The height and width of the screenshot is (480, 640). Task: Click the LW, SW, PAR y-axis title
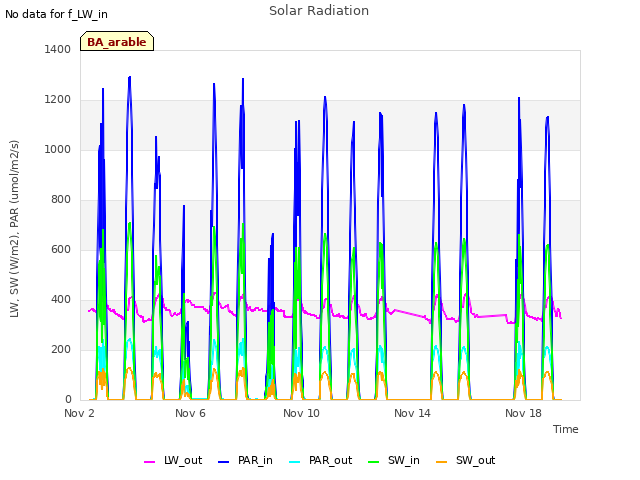click(x=14, y=229)
